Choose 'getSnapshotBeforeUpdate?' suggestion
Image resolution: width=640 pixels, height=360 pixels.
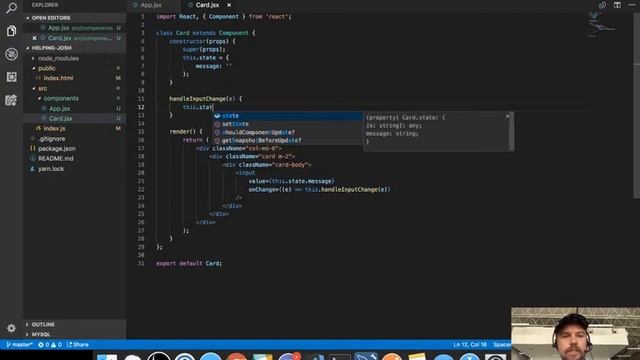click(x=287, y=140)
